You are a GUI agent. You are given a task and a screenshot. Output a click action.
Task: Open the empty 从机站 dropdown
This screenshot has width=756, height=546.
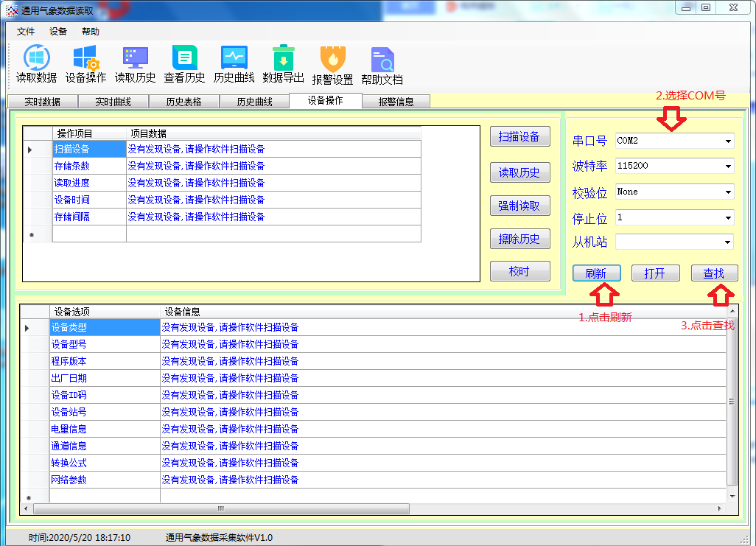727,242
